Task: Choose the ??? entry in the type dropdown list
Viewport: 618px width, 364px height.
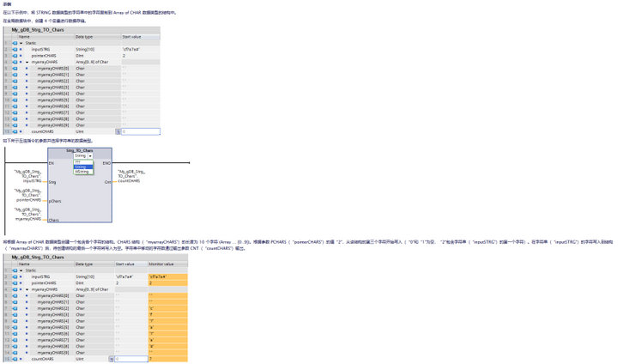Action: [x=78, y=161]
